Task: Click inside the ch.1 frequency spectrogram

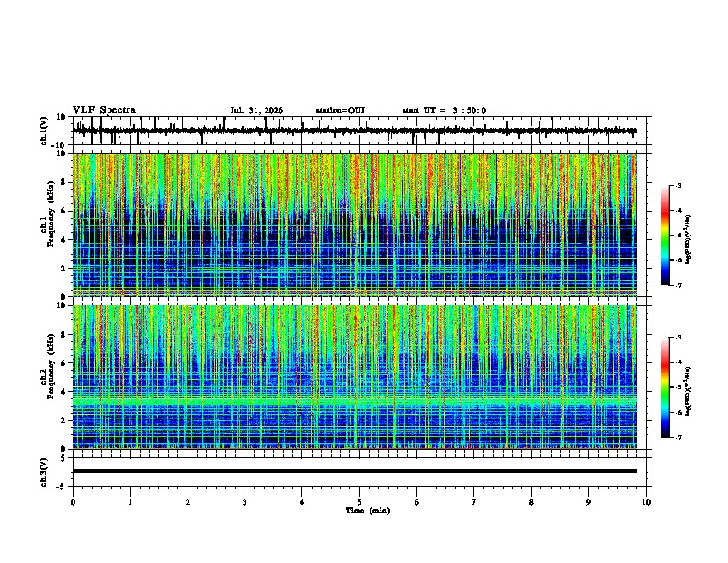Action: pyautogui.click(x=354, y=224)
